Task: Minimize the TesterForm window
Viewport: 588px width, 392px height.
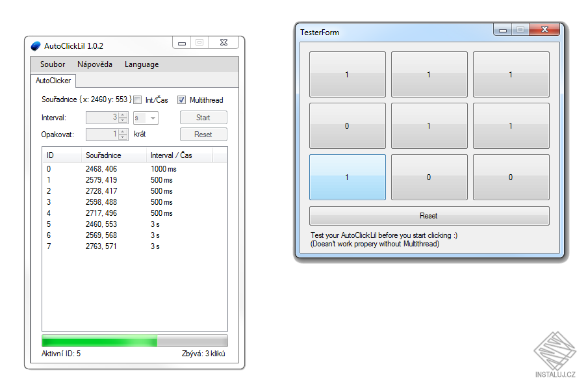Action: [x=504, y=30]
